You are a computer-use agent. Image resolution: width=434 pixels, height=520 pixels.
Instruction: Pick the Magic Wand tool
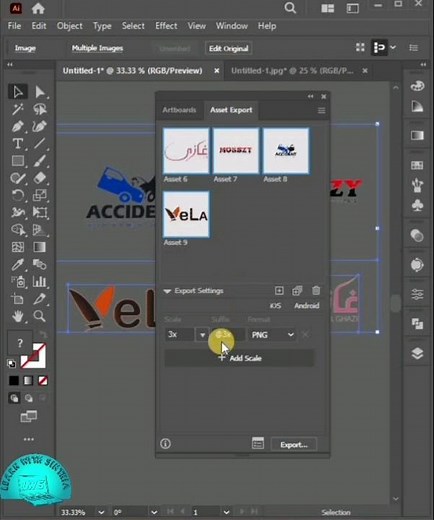click(18, 109)
